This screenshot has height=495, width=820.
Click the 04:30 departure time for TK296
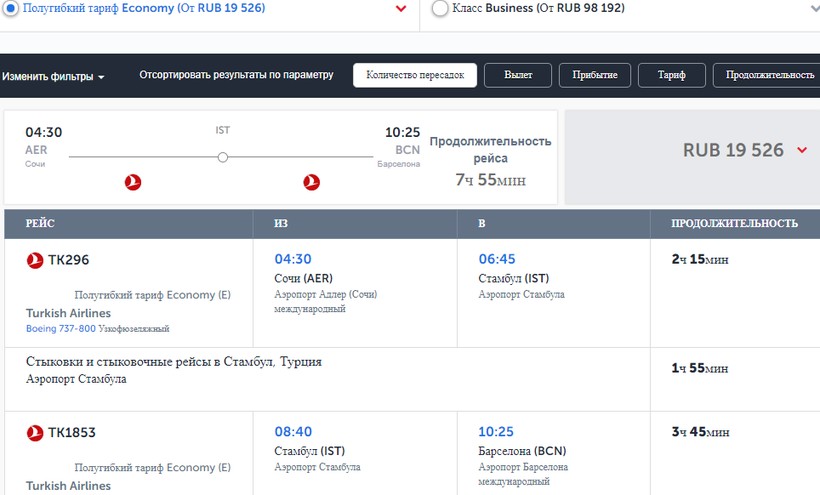[x=293, y=259]
